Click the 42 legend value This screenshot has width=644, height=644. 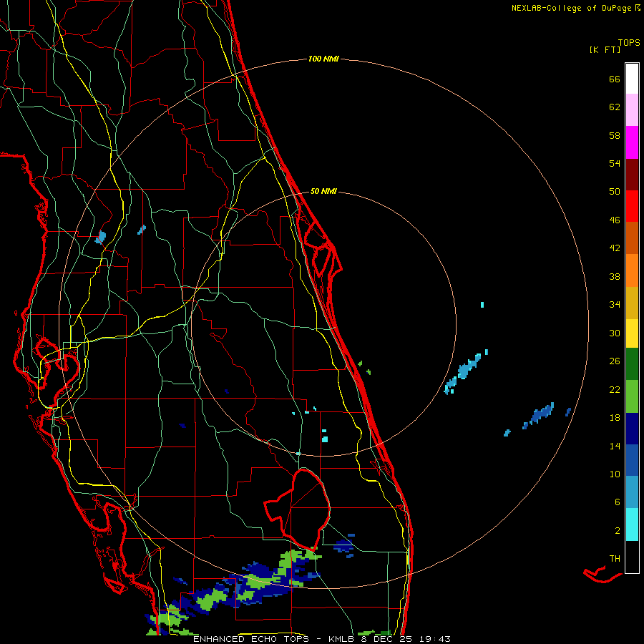(615, 248)
